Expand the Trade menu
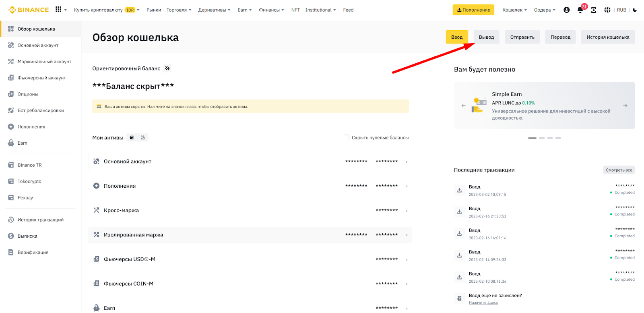 (x=179, y=10)
